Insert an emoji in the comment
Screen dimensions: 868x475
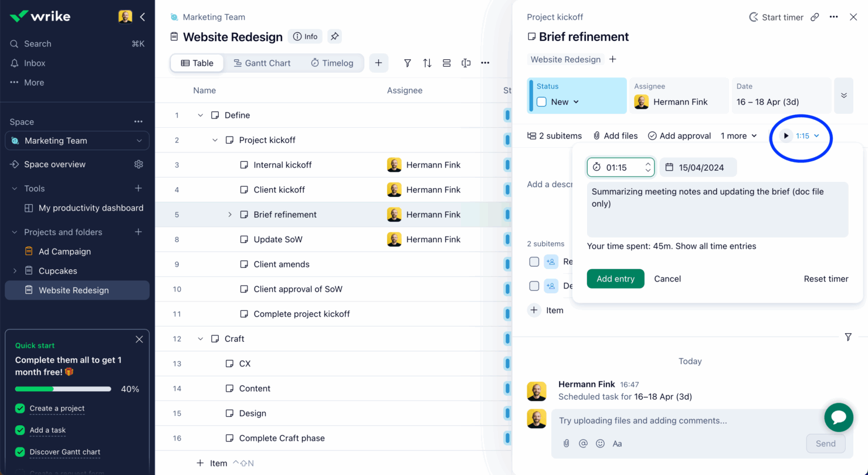tap(600, 443)
